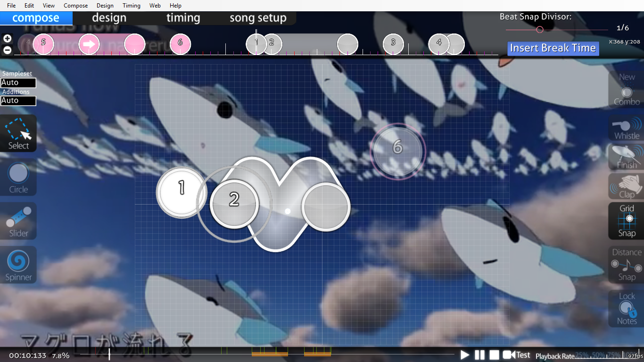644x362 pixels.
Task: Open the Design menu
Action: pos(105,6)
